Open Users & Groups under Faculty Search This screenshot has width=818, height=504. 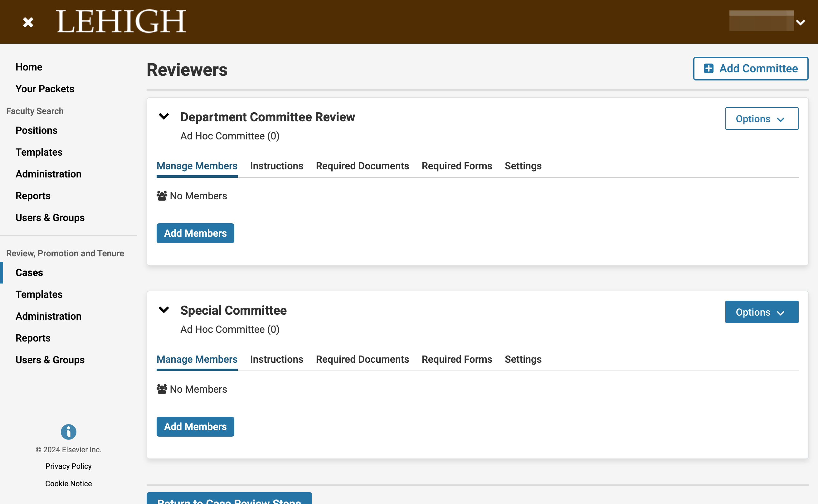[50, 218]
